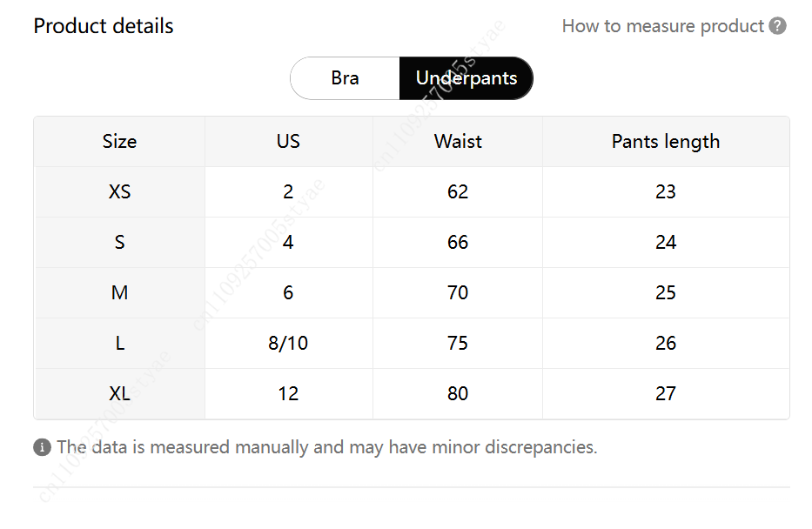Click the info icon beside measurement note
This screenshot has height=529, width=812.
(x=42, y=447)
